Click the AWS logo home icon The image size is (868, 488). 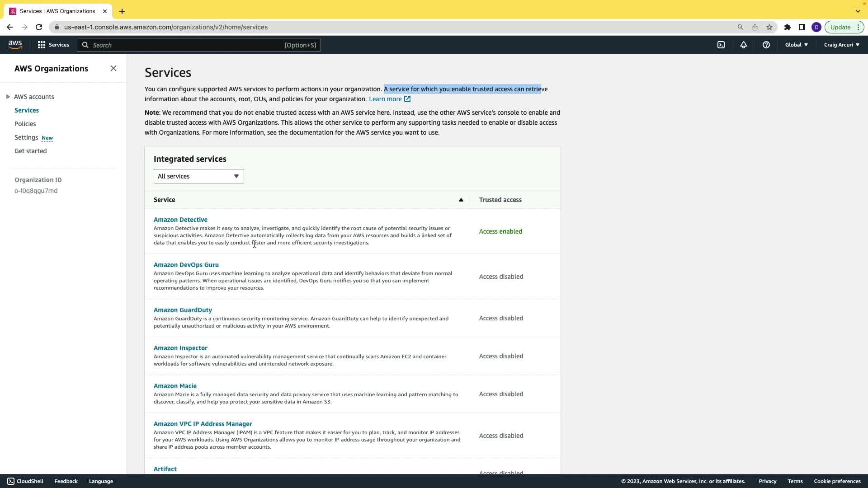pos(15,45)
